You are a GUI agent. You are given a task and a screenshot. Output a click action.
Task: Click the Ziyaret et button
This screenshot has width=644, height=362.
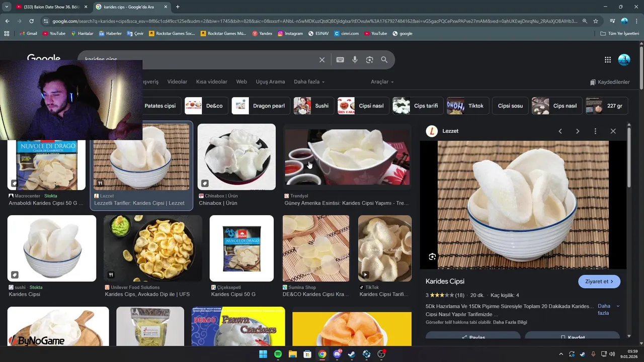click(599, 282)
